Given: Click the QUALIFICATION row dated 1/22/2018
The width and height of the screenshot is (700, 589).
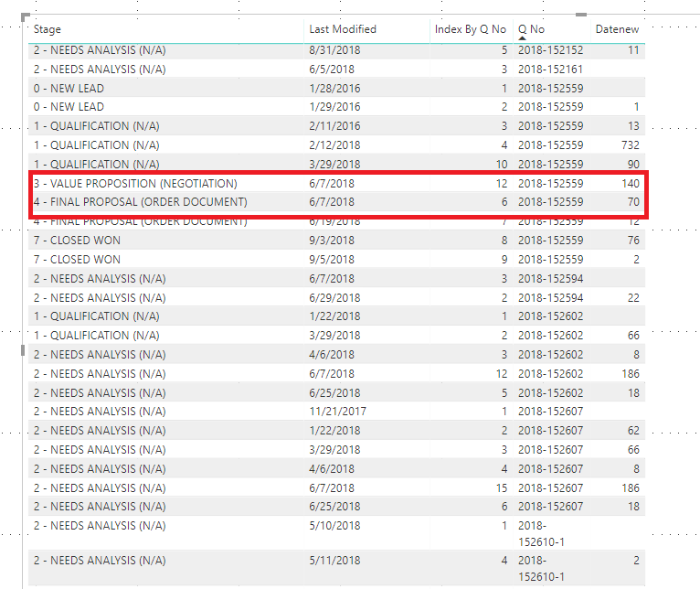Looking at the screenshot, I should click(336, 316).
